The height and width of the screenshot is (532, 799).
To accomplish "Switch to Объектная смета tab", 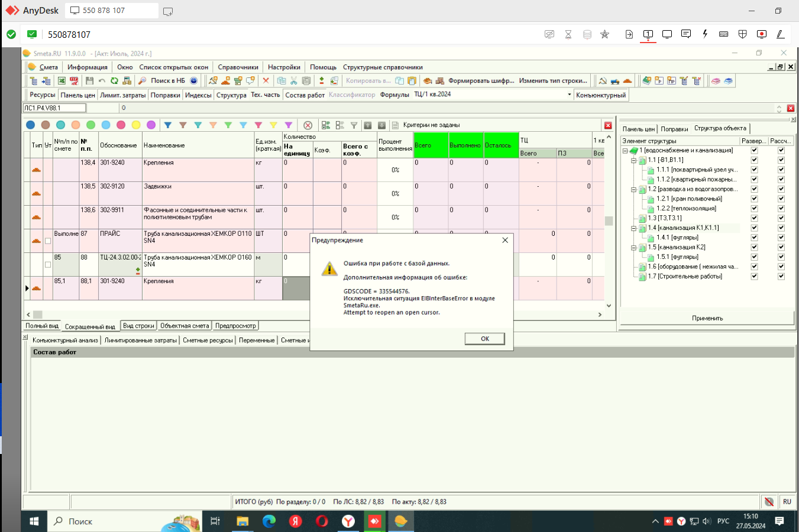I will click(185, 326).
